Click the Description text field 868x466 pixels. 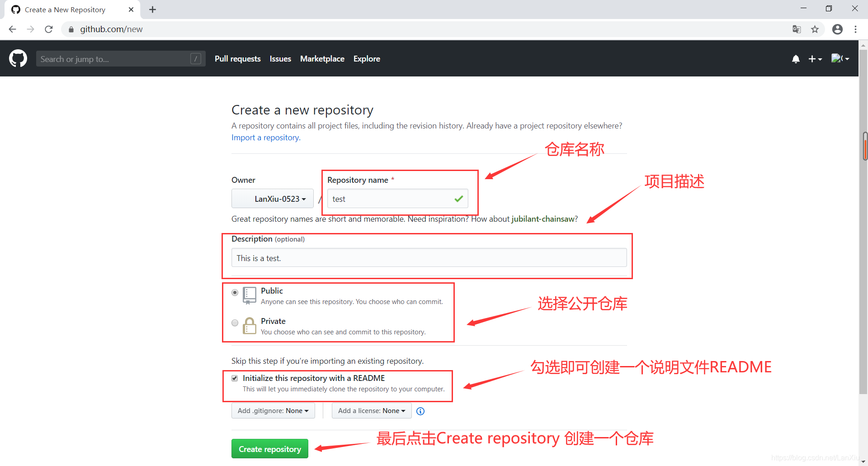(429, 258)
